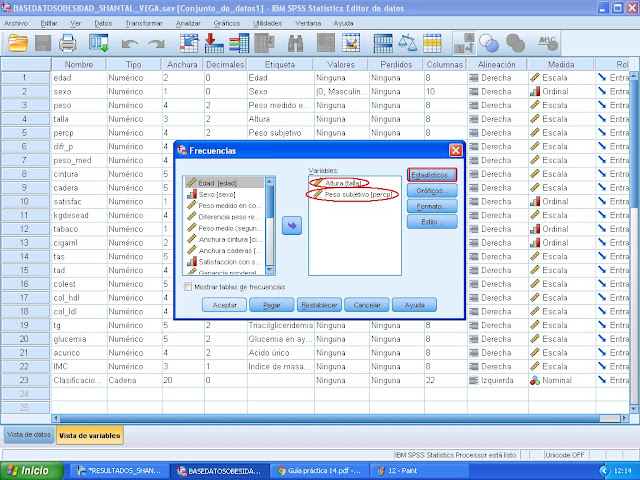Viewport: 640px width, 480px height.
Task: Open the Recall recent dialogs icon
Action: 99,43
